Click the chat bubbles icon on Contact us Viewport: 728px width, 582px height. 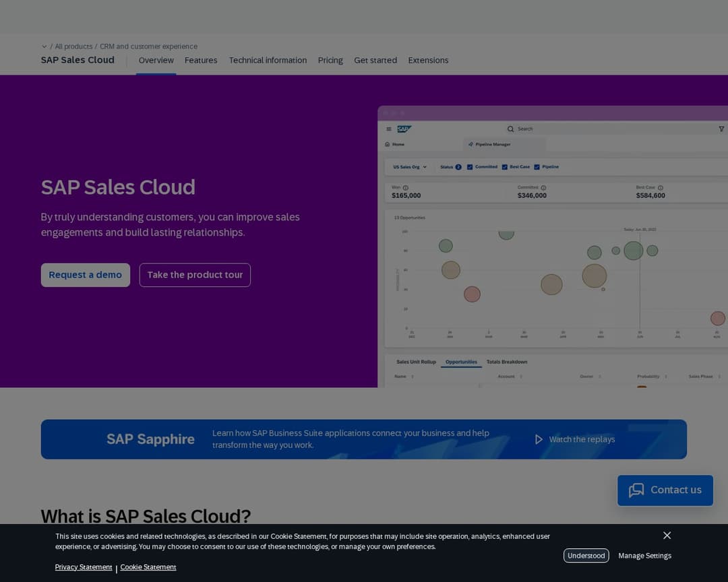point(636,490)
